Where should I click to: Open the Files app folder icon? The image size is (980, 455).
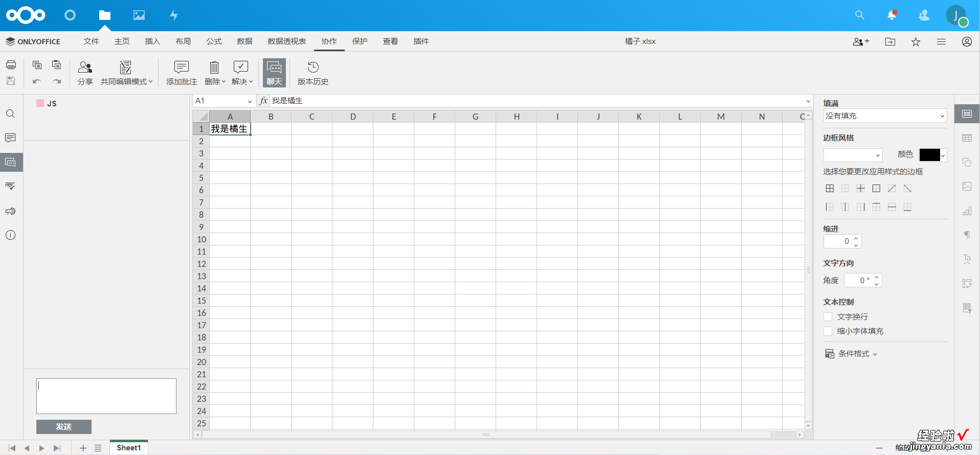tap(105, 15)
